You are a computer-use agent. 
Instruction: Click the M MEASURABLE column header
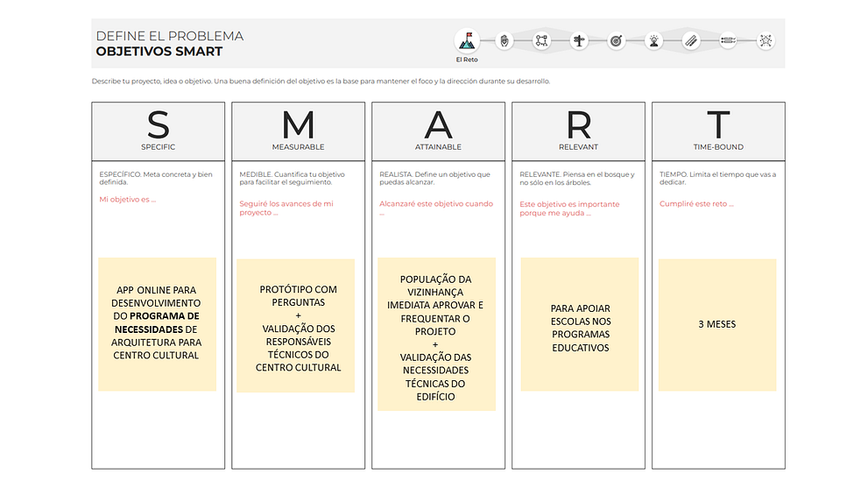299,131
